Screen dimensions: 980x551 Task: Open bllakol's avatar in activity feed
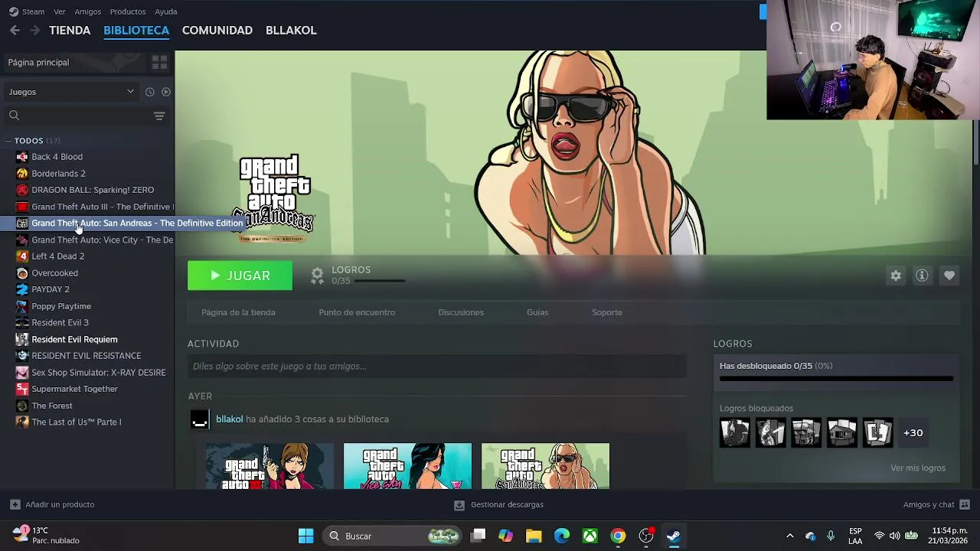[200, 419]
